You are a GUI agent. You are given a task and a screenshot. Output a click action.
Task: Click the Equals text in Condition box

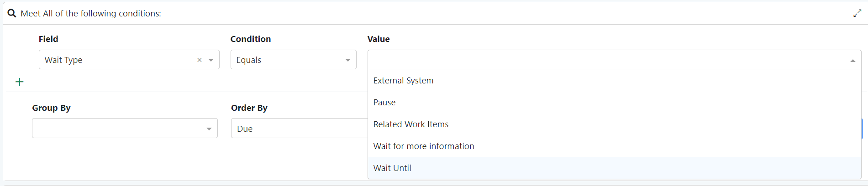point(249,60)
